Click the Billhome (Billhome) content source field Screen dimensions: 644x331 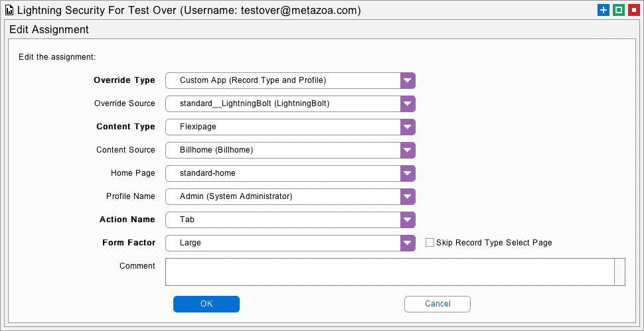[x=283, y=150]
